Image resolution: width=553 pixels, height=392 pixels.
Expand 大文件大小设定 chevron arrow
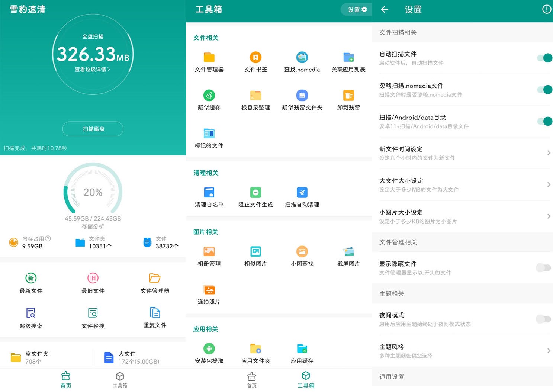549,184
